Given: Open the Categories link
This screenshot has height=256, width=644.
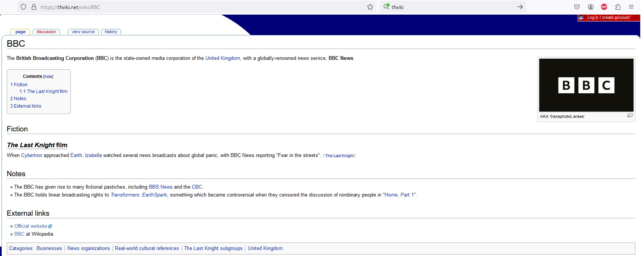Looking at the screenshot, I should point(21,248).
